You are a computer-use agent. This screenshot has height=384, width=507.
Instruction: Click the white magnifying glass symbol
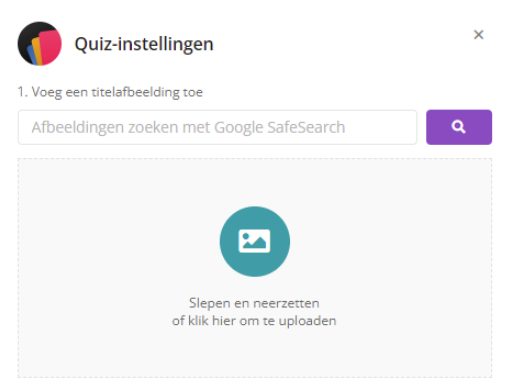pos(459,127)
